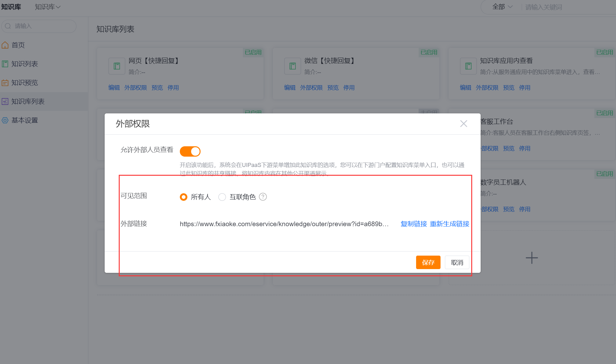Click the sidebar 请输入 search field
616x364 pixels.
click(39, 26)
